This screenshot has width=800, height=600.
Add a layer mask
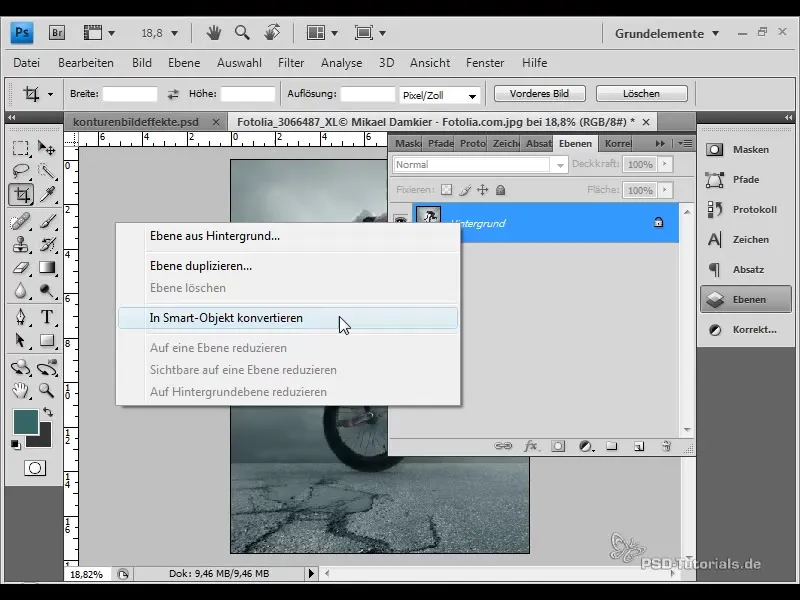[558, 446]
